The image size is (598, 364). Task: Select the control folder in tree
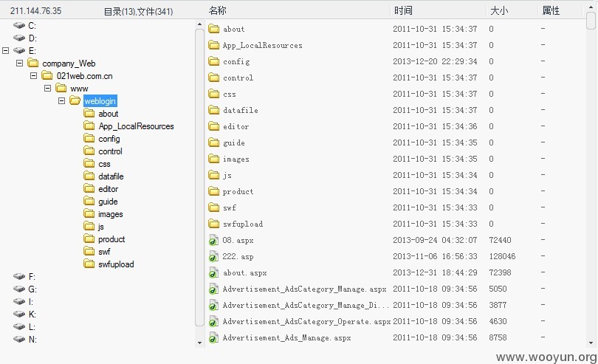[x=110, y=151]
